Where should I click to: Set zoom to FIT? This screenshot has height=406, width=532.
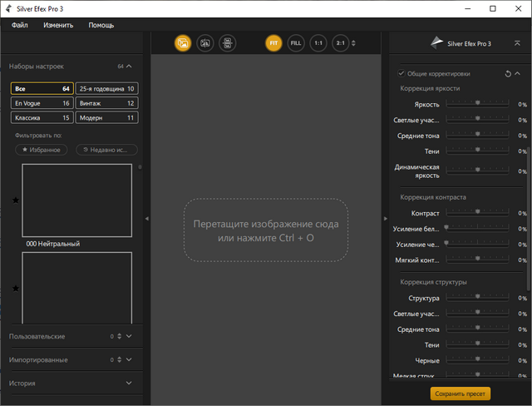click(x=273, y=43)
